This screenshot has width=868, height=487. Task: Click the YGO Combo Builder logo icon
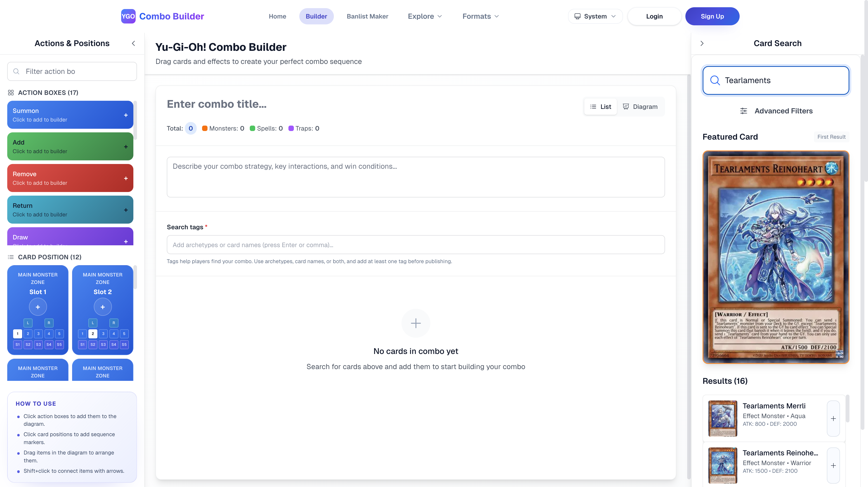pos(128,16)
